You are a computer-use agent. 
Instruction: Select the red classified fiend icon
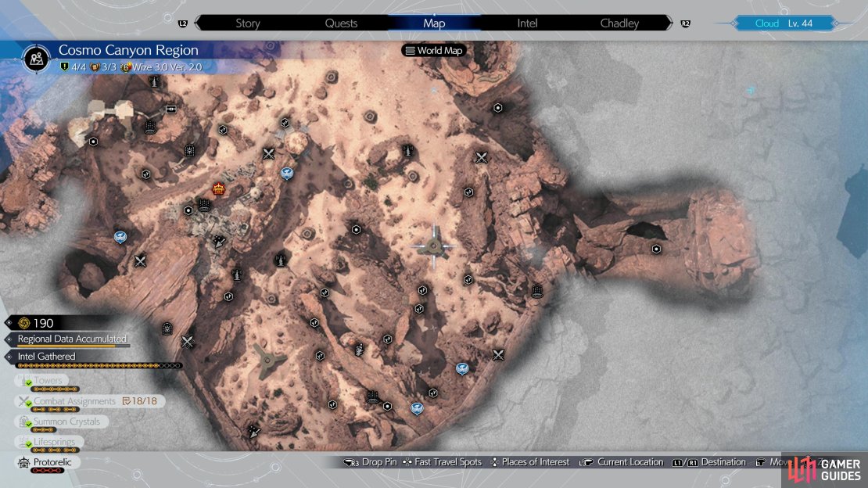coord(219,189)
